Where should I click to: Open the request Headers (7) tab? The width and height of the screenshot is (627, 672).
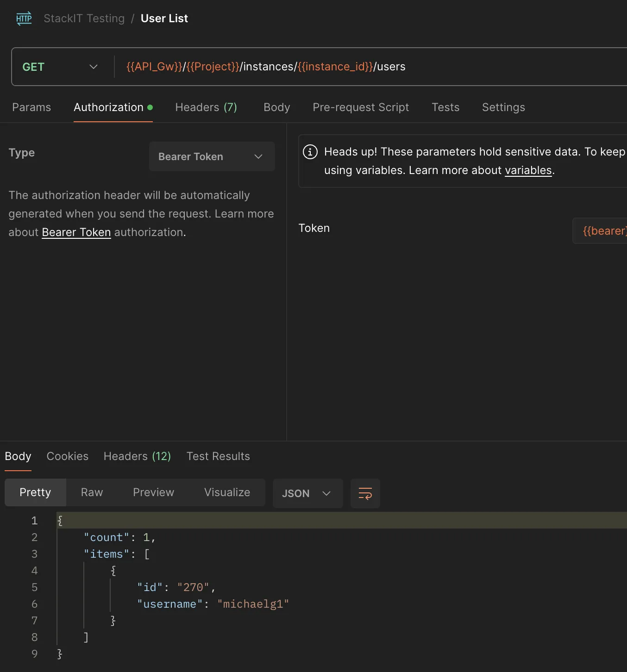coord(206,107)
